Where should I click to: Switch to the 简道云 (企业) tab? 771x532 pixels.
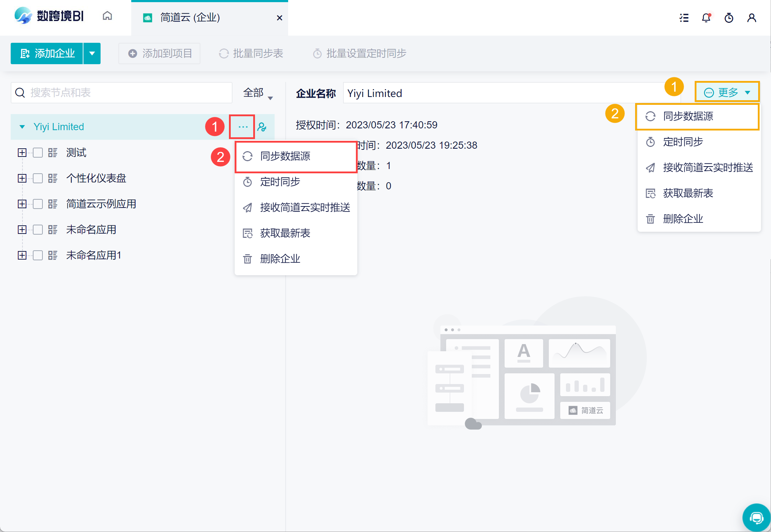click(x=209, y=18)
